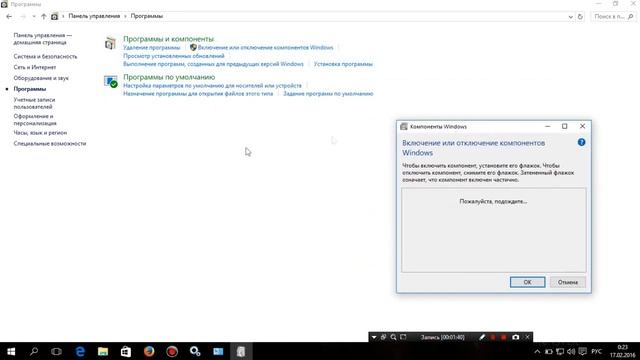Click the zoom magnifier in recording toolbar
640x360 pixels.
[x=393, y=337]
